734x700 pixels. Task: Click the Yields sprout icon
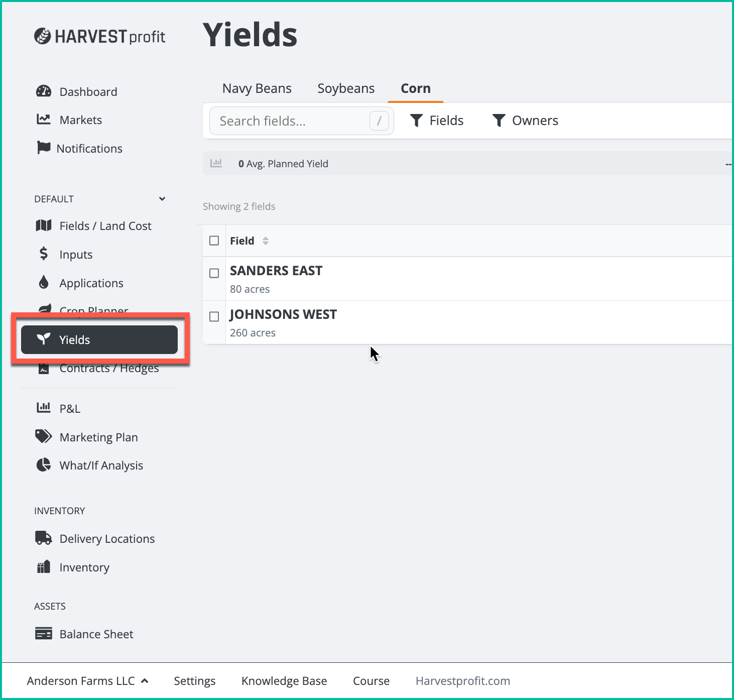coord(44,339)
